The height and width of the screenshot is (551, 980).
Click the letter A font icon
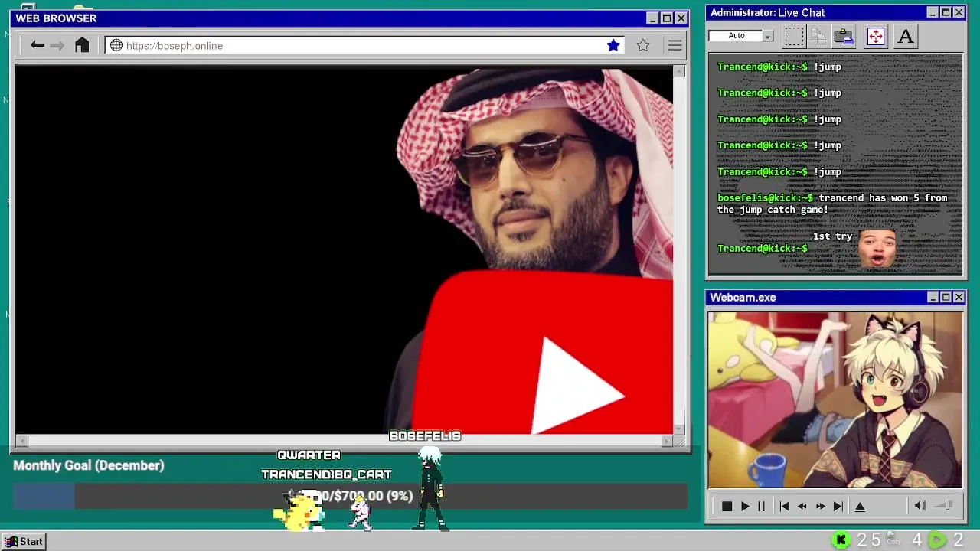click(x=905, y=36)
